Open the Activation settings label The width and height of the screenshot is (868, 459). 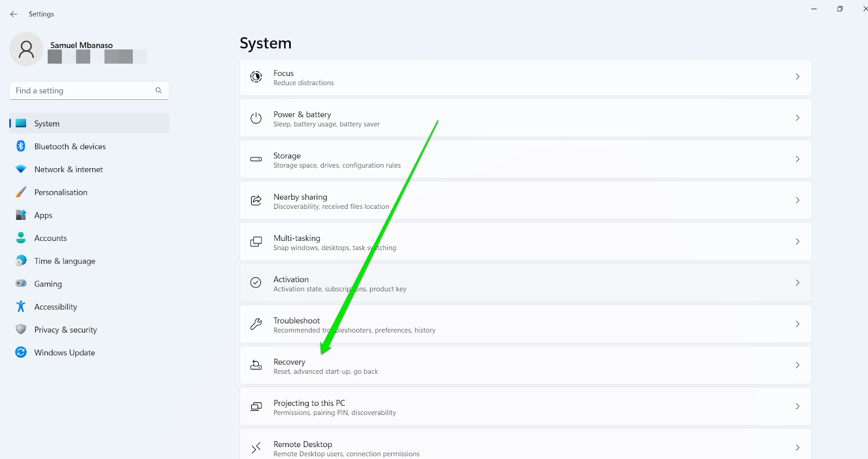(x=291, y=279)
